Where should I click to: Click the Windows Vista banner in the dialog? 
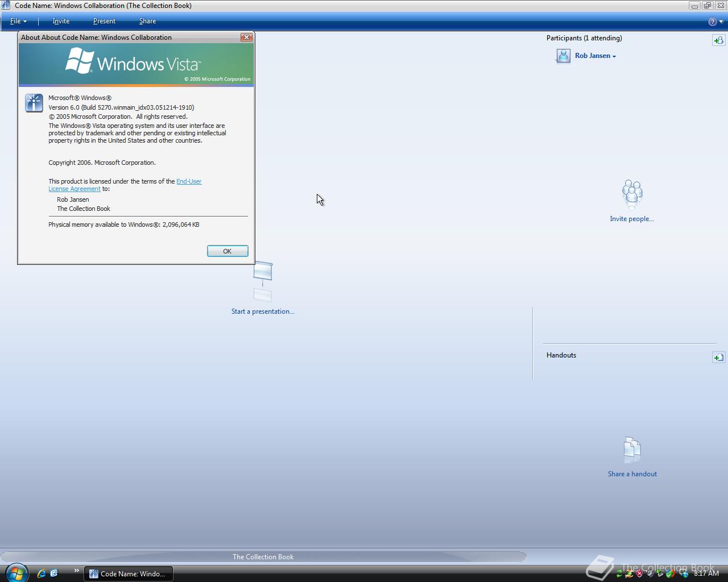(136, 64)
